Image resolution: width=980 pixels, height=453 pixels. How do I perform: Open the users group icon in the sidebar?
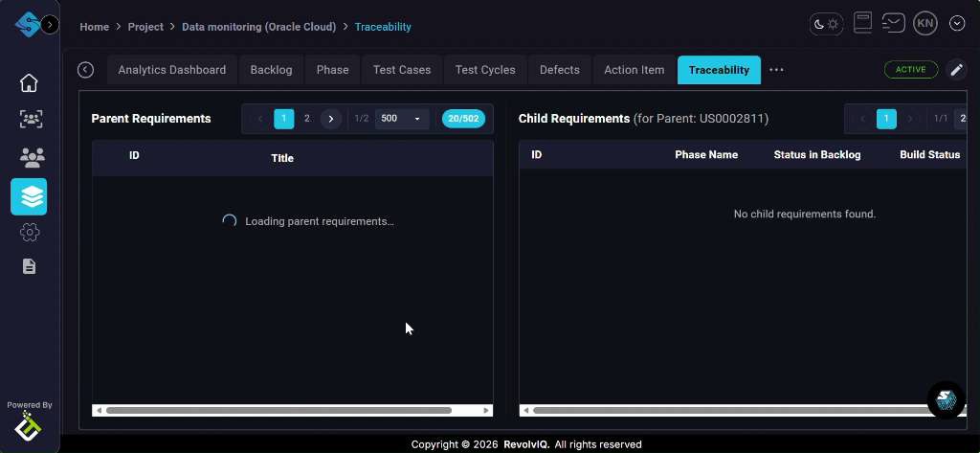[29, 157]
